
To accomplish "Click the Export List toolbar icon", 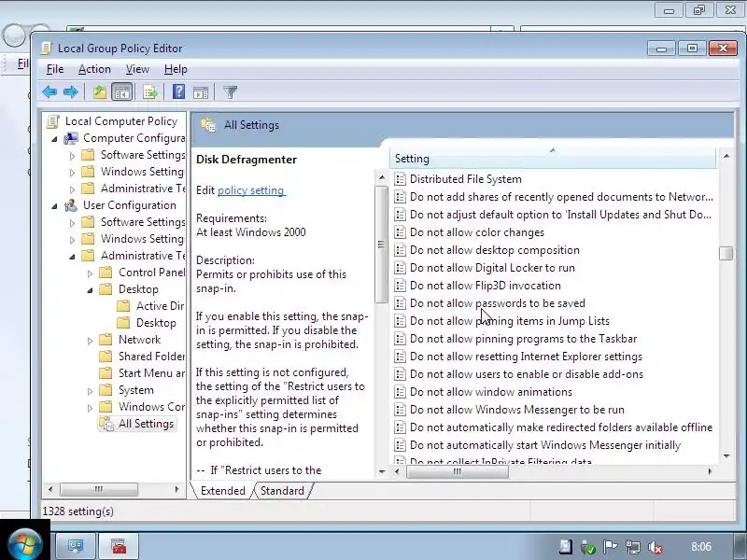I will click(x=150, y=91).
